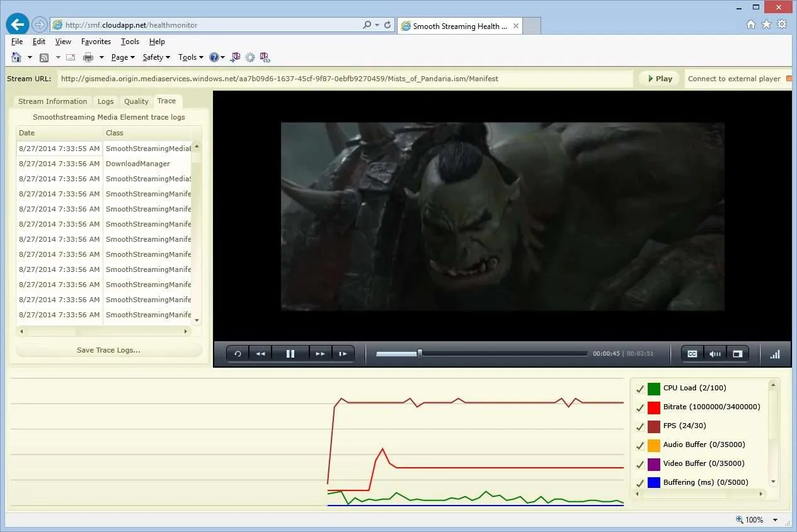Uncheck Buffering (ms) graph series
Image resolution: width=797 pixels, height=532 pixels.
click(640, 483)
